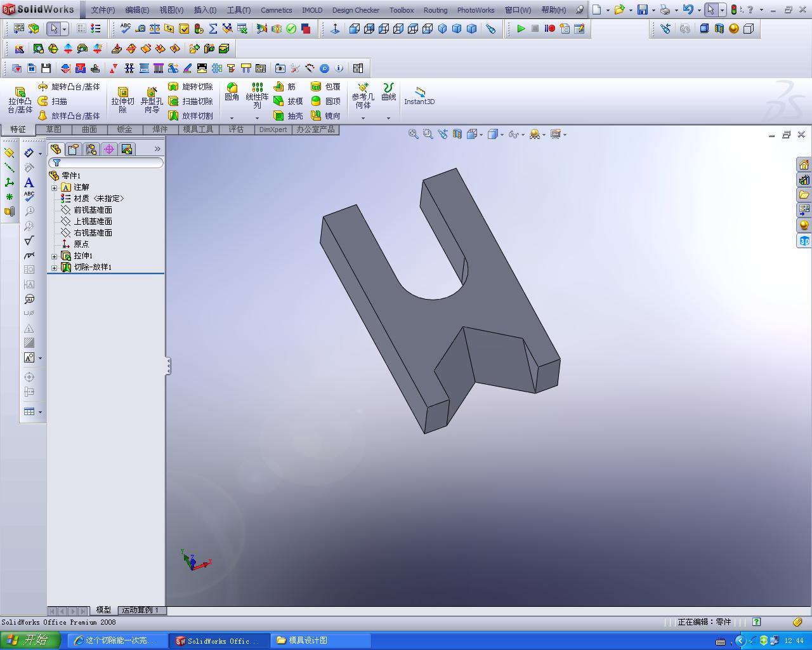Open the ConfigurationManager tab

(91, 149)
